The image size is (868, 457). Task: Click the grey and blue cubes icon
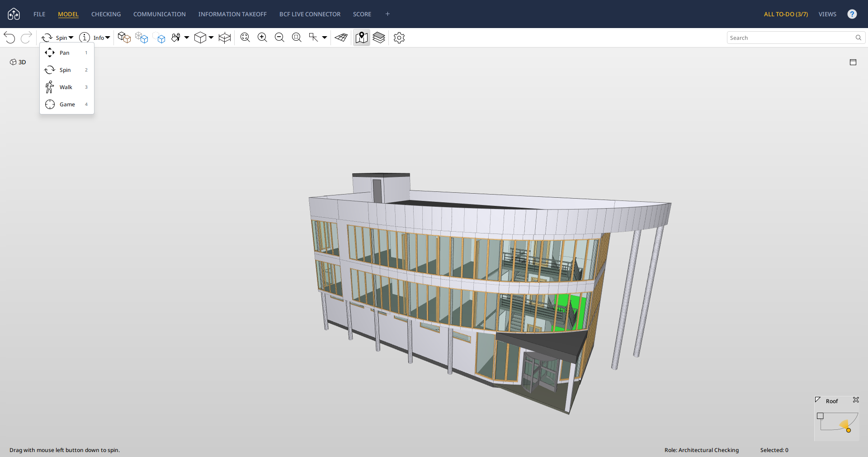pyautogui.click(x=142, y=38)
